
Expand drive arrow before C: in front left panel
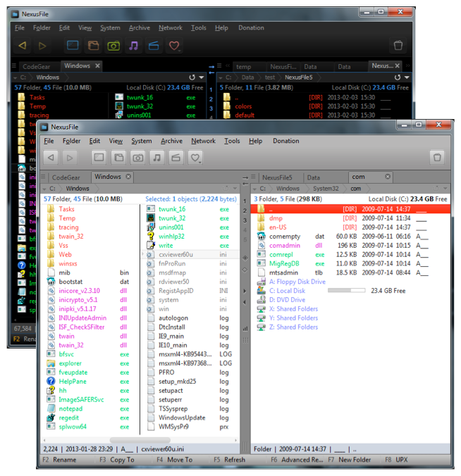pos(44,189)
